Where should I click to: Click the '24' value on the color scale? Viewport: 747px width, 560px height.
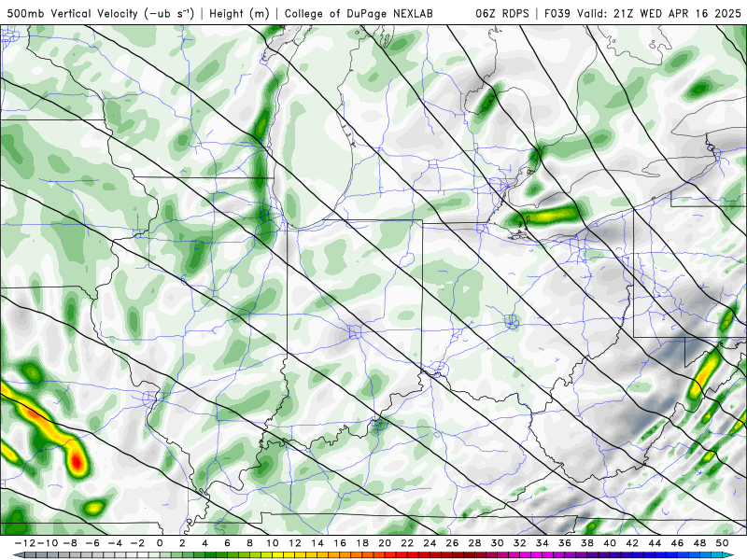coord(430,543)
